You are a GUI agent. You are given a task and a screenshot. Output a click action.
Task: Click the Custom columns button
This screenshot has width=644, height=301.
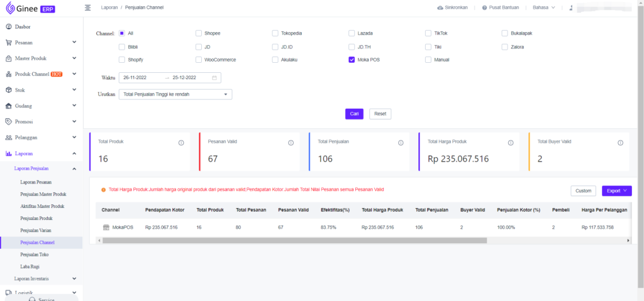pyautogui.click(x=583, y=190)
